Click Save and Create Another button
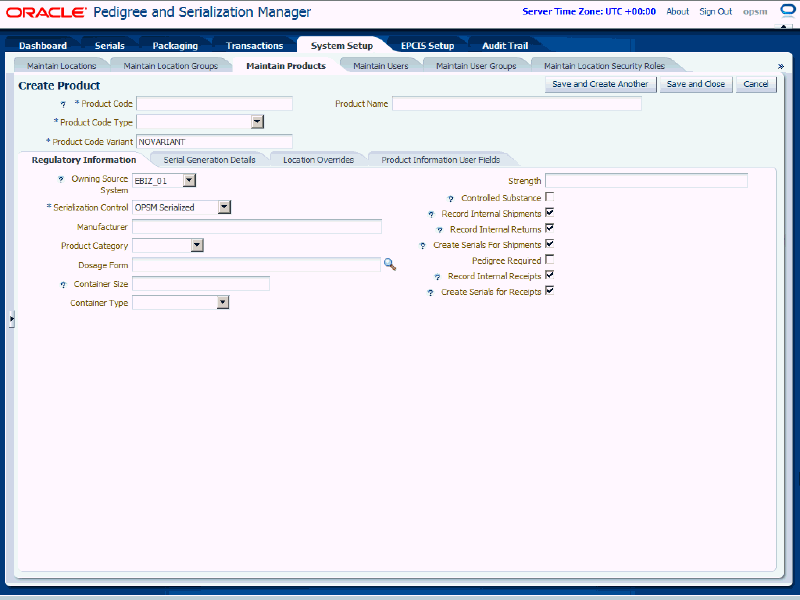 pos(601,84)
